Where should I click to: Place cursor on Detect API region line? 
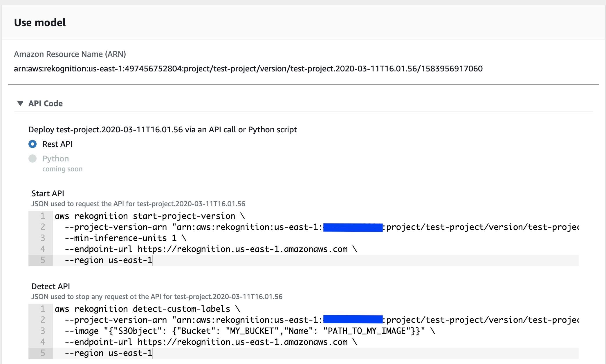click(x=109, y=353)
